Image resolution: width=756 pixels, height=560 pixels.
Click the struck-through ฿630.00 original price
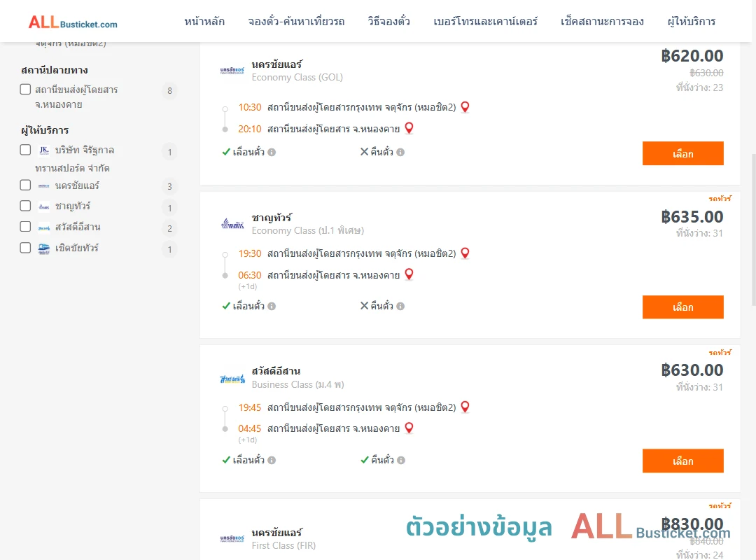[x=706, y=73]
